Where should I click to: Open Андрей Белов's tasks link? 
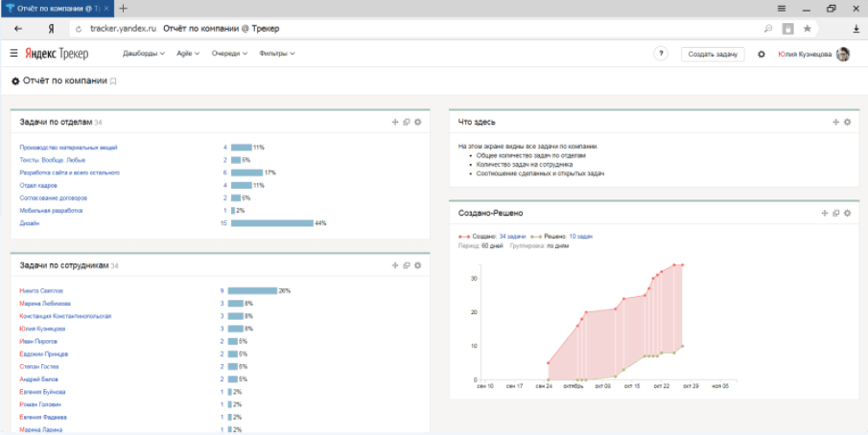point(38,379)
